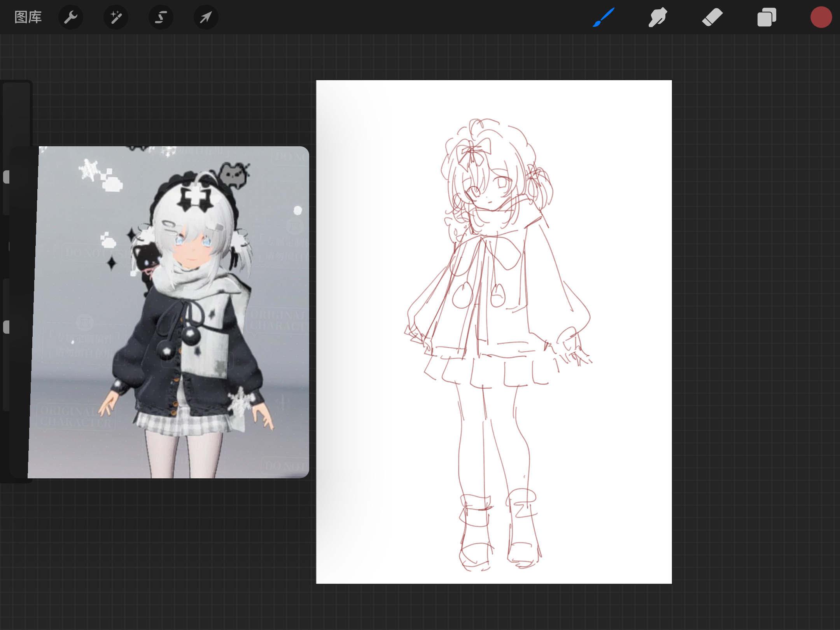This screenshot has width=840, height=630.
Task: Return to 图库 gallery
Action: 28,17
